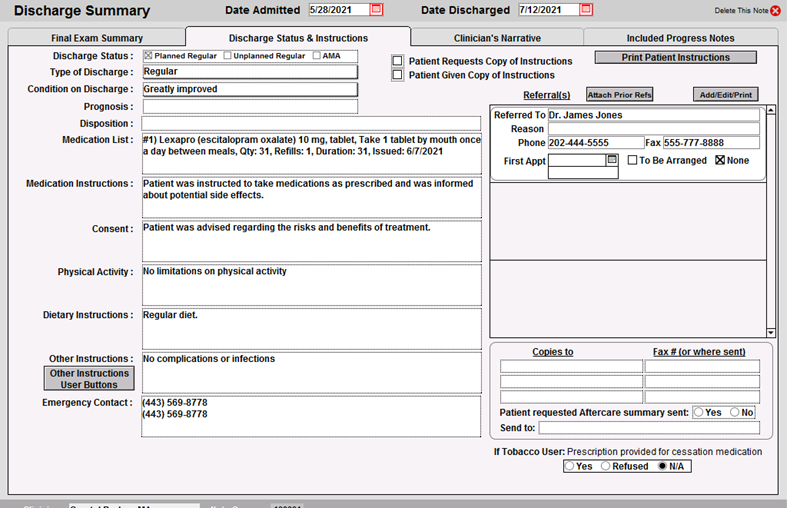This screenshot has height=508, width=800.
Task: Click the Delete This Note text
Action: (741, 10)
